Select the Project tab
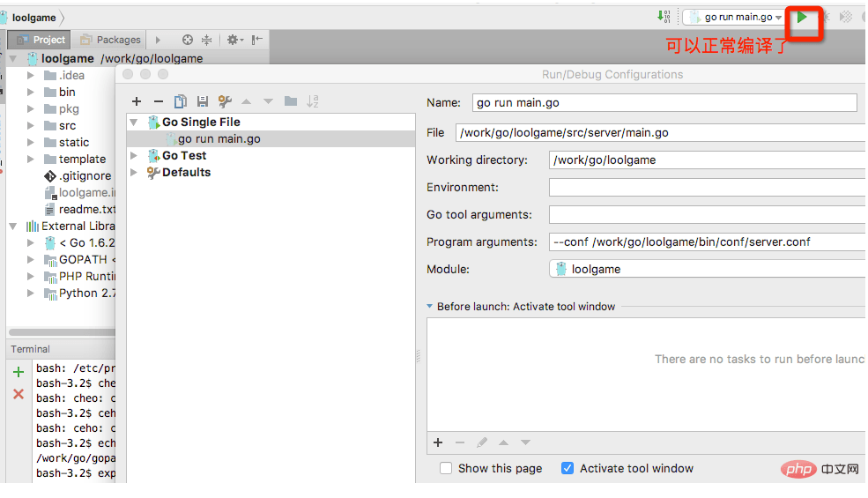The height and width of the screenshot is (498, 868). (41, 40)
